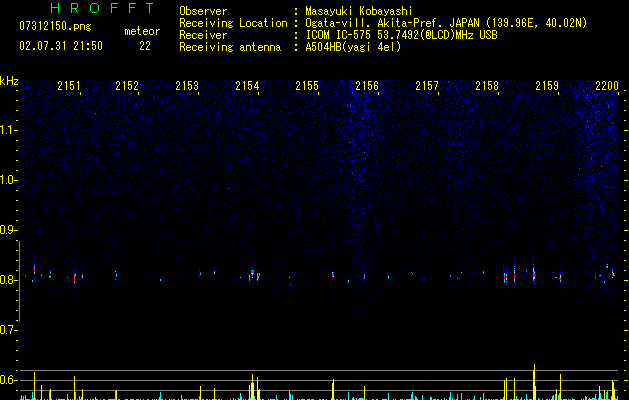Click the 2159 time marker
629x400 pixels.
[547, 85]
